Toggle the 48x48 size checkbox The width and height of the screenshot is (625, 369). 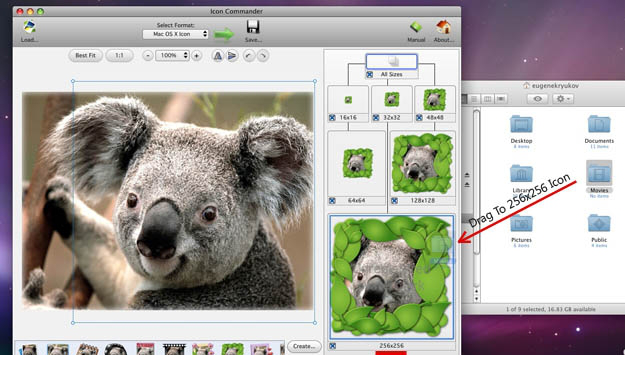(x=419, y=118)
